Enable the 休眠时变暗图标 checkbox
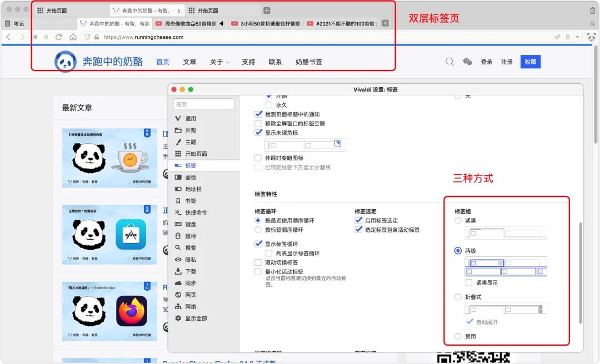Screen dimensions: 600x364 [258, 158]
